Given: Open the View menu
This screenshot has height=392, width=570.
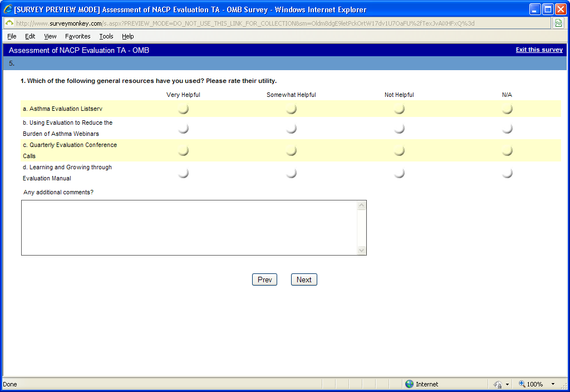Looking at the screenshot, I should tap(50, 36).
